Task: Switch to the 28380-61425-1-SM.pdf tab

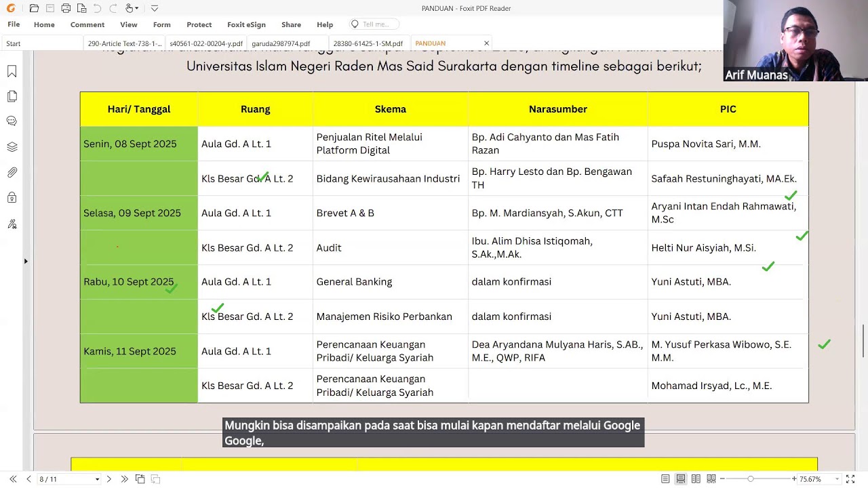Action: coord(368,43)
